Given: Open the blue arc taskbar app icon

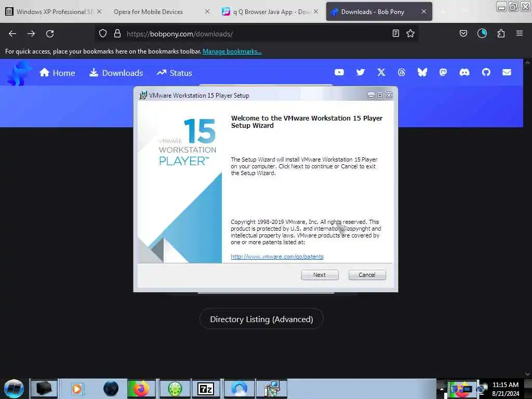Looking at the screenshot, I should [x=239, y=389].
